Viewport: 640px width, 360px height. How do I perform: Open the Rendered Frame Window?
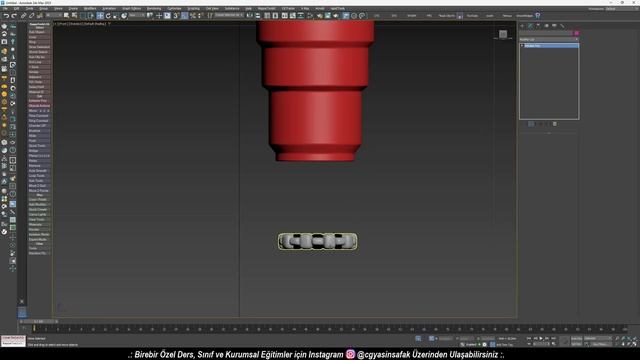[328, 16]
